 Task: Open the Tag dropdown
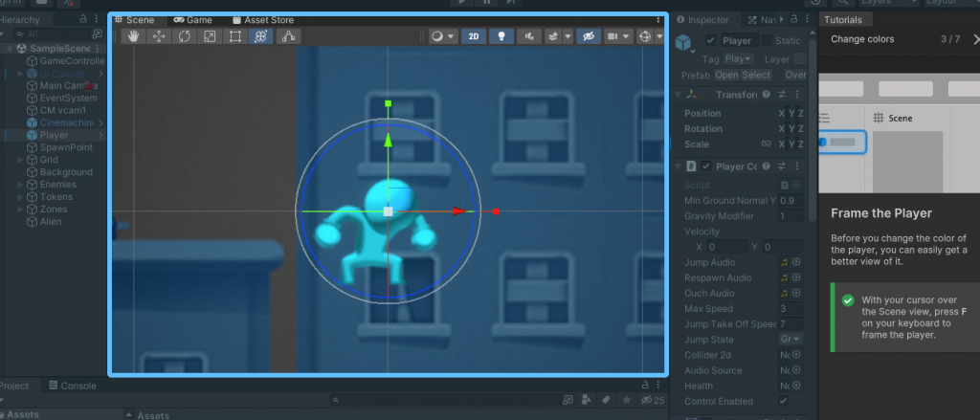739,58
